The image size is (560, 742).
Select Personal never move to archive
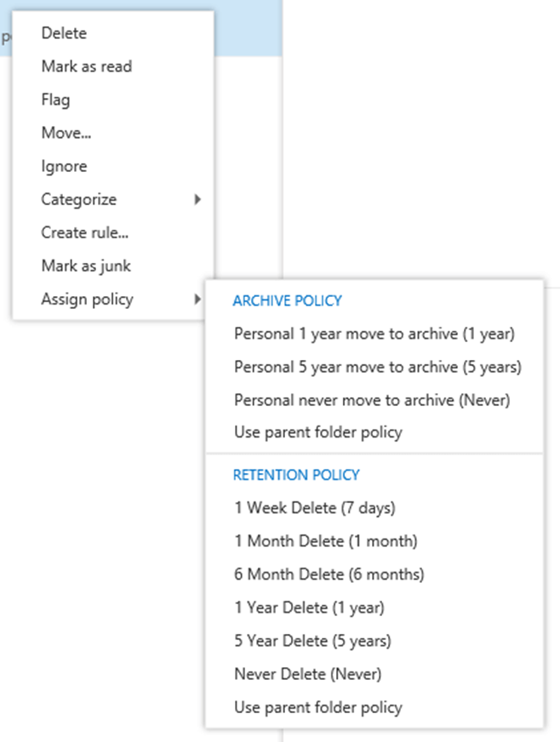pyautogui.click(x=372, y=399)
